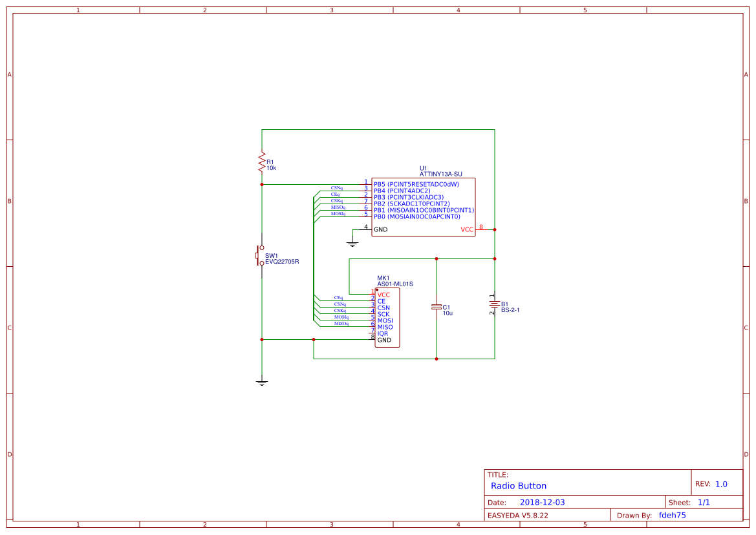Click the red VCC pin label on U1
Image resolution: width=756 pixels, height=535 pixels.
466,229
